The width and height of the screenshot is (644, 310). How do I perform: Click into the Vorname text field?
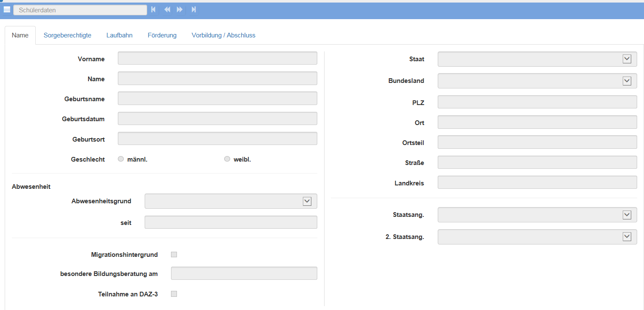(217, 58)
